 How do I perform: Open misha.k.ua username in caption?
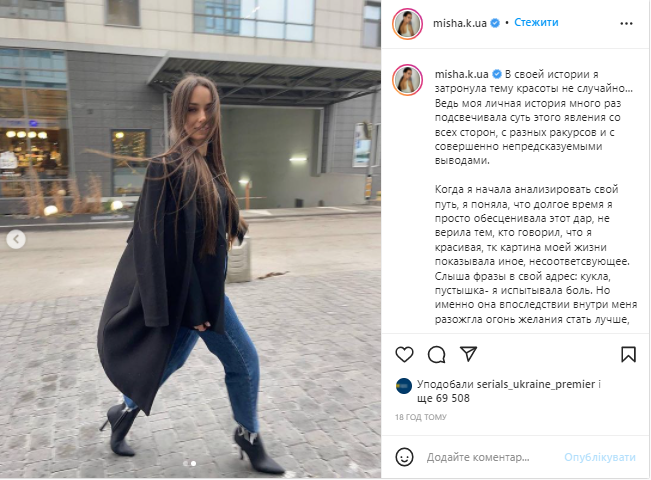461,74
